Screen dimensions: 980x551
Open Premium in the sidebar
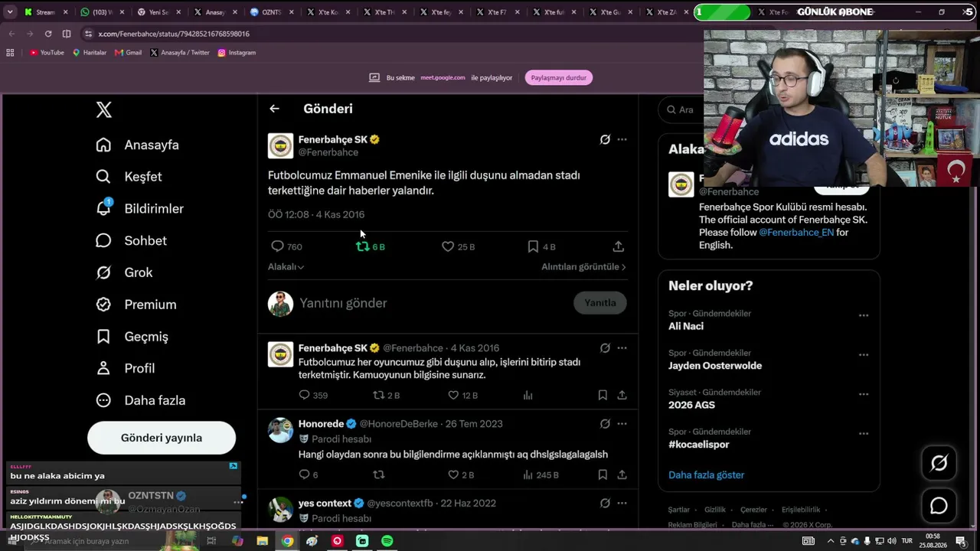[x=136, y=305]
